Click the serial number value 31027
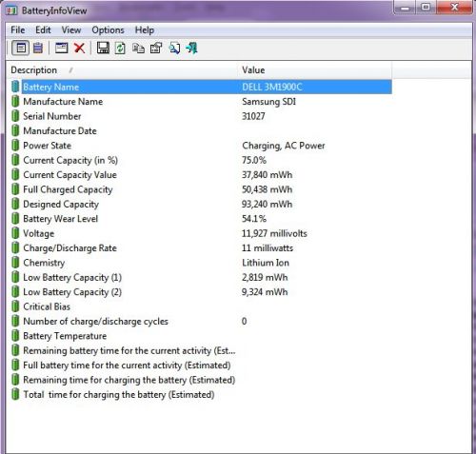 pos(253,116)
